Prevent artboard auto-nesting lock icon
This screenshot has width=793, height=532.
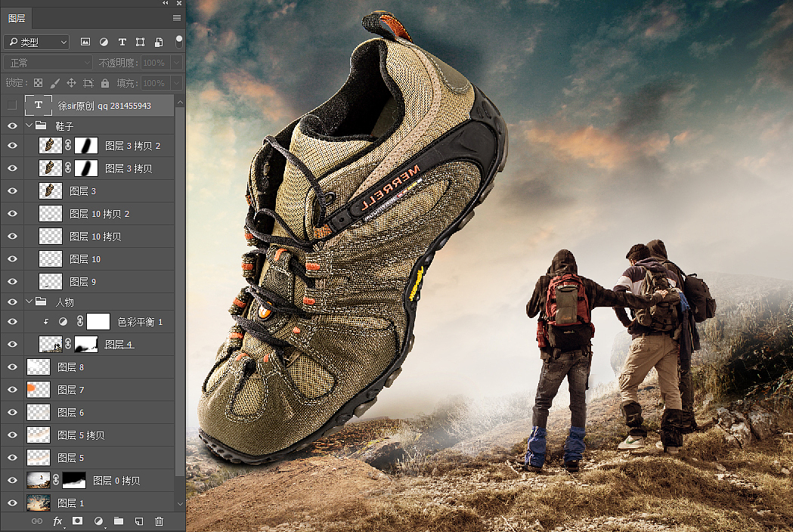(x=88, y=83)
